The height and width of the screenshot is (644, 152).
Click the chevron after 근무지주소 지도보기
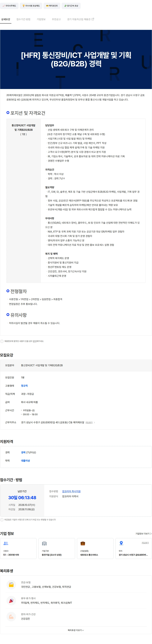(94, 422)
